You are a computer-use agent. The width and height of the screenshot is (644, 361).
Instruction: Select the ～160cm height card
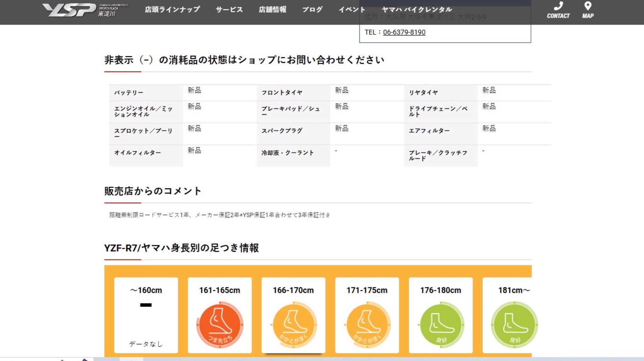click(146, 314)
